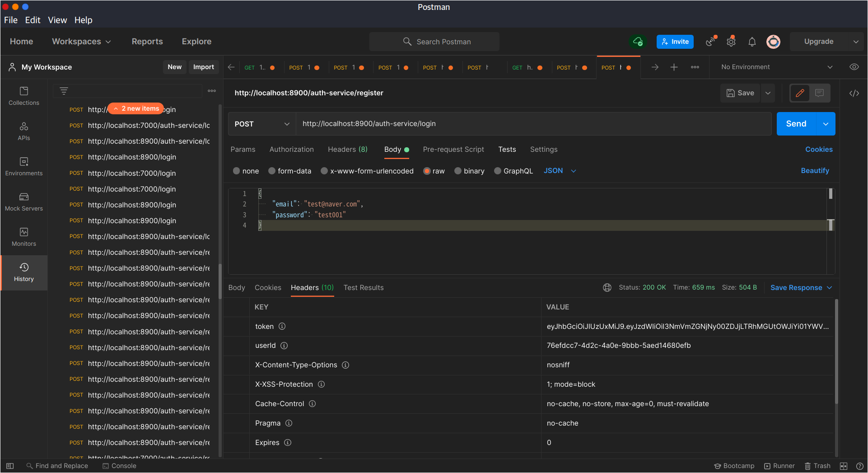This screenshot has height=473, width=868.
Task: Open the comments mode icon
Action: coord(820,93)
